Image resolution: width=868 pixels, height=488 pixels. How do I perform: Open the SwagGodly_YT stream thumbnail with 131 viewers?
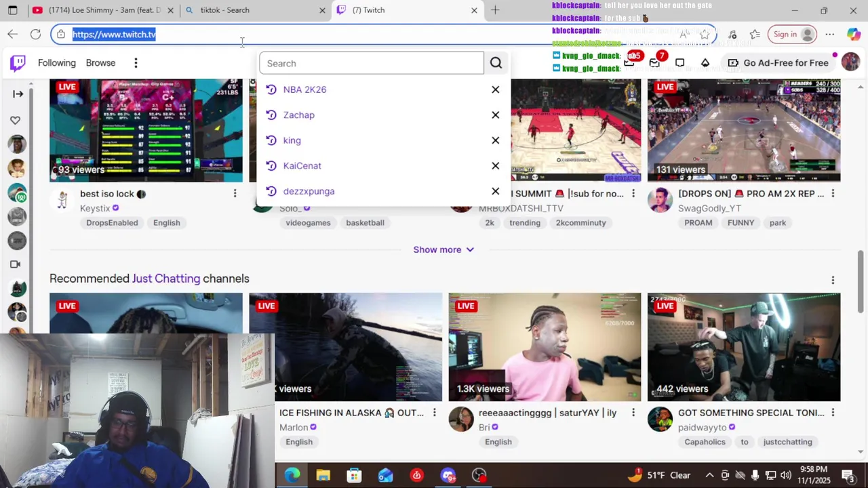[744, 130]
